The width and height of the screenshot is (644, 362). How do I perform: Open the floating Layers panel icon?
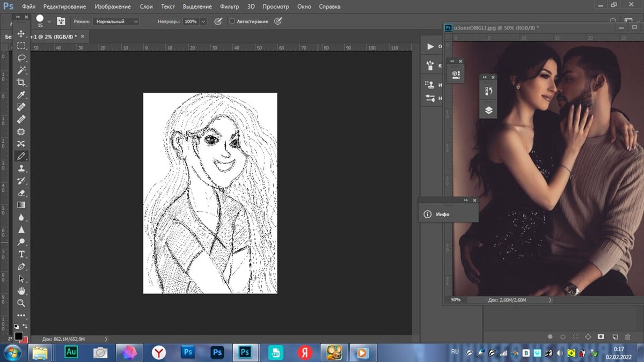coord(488,110)
